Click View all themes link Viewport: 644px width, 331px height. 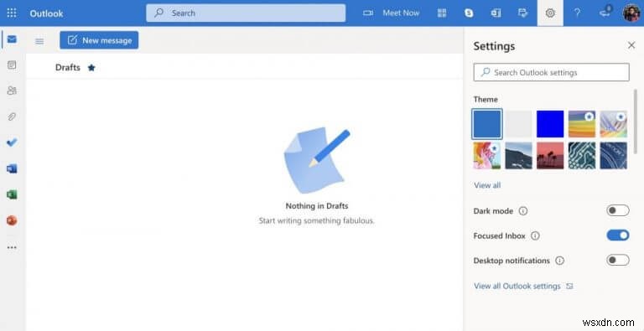pos(487,185)
